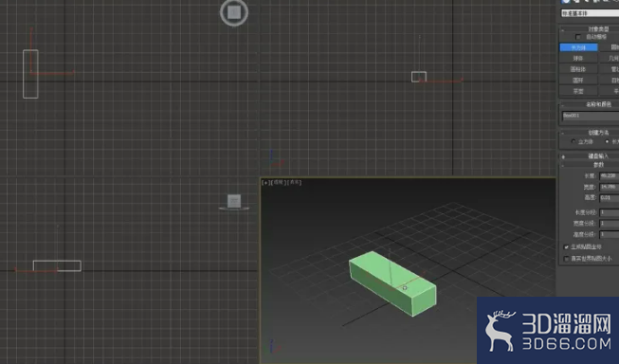Viewport: 619px width, 364px height.
Task: Open the 标准基本体 category dropdown
Action: 590,13
